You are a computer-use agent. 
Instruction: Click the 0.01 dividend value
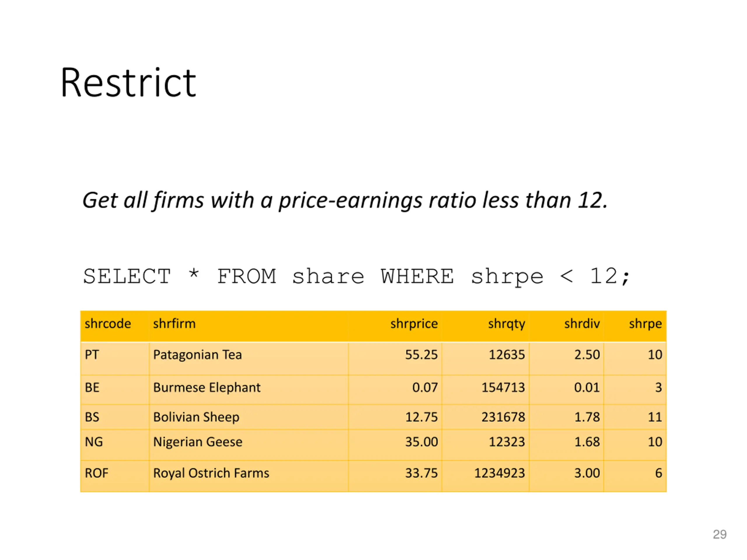[x=587, y=388]
